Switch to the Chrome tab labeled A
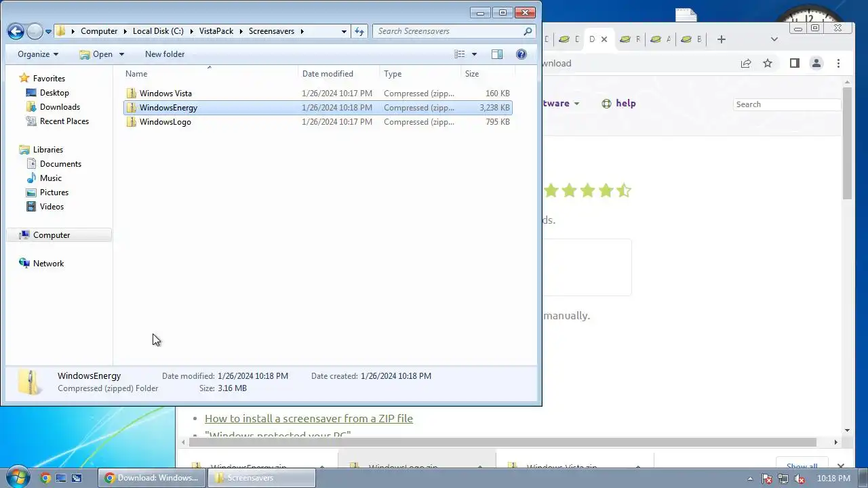868x488 pixels. [660, 39]
